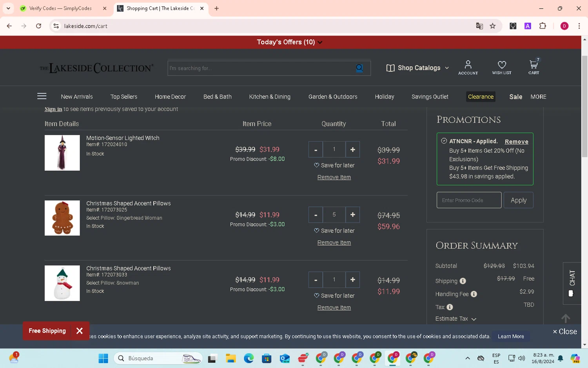Click the Tax info icon
The width and height of the screenshot is (588, 368).
point(450,307)
